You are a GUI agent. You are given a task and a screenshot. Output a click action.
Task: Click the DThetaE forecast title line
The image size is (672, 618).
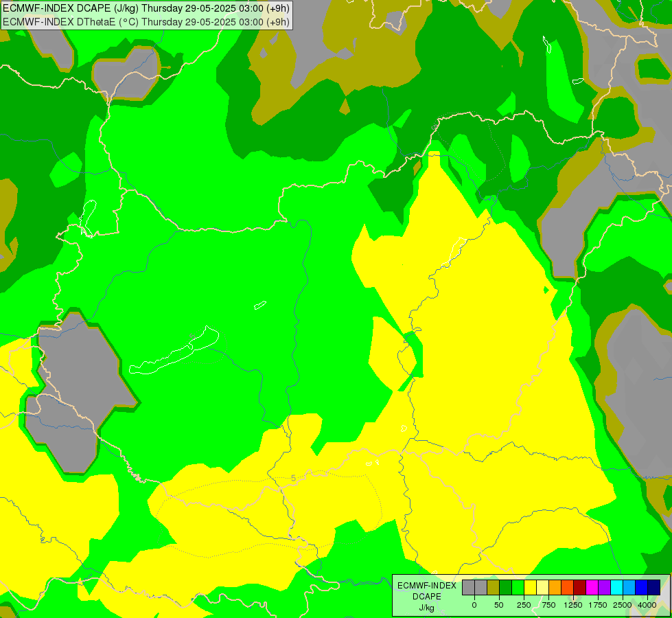[146, 22]
